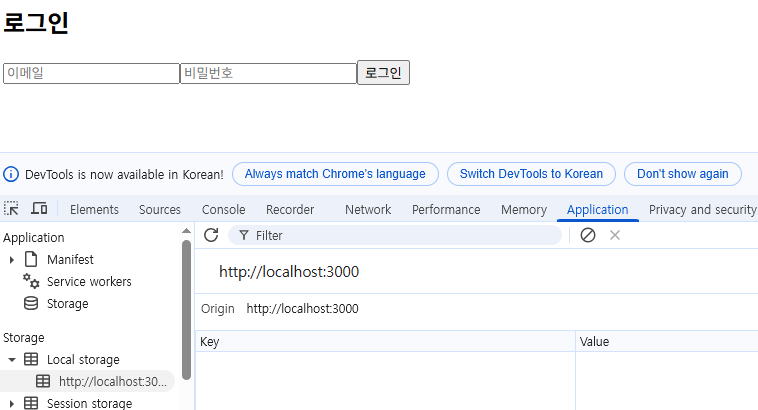Click the inspect element picker icon
Viewport: 758px width, 410px height.
click(11, 208)
